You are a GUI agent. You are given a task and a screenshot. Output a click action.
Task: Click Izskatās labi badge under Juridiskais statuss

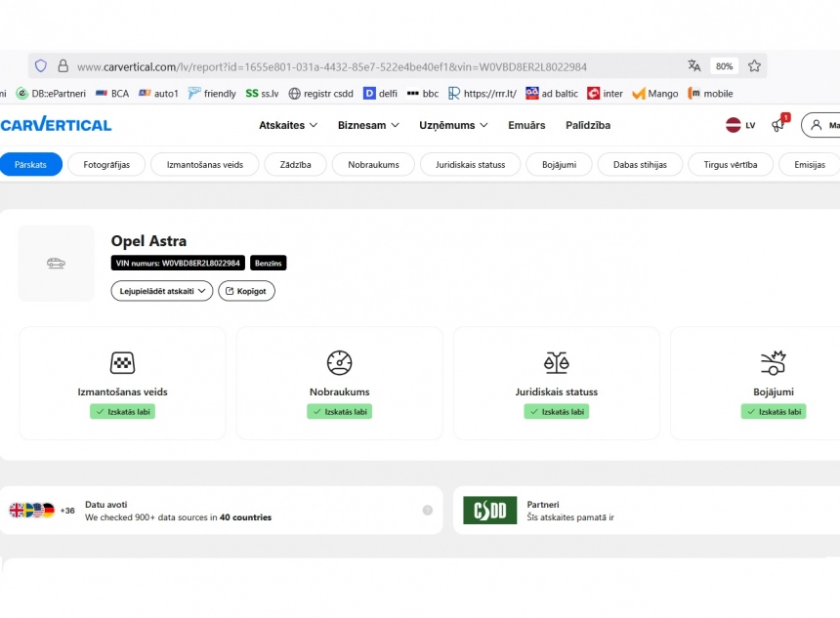coord(557,411)
